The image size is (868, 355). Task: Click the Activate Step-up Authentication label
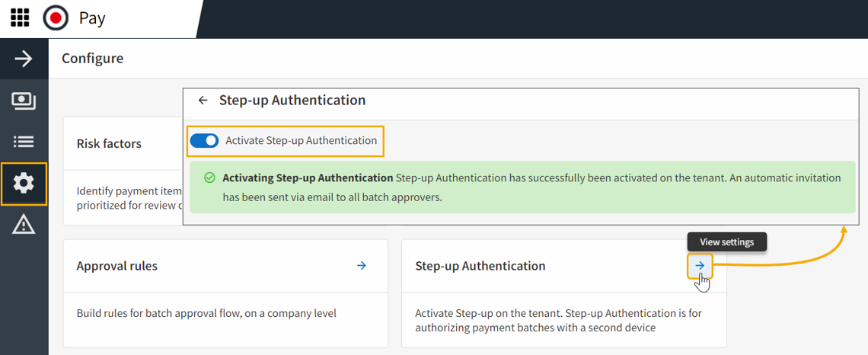point(301,141)
